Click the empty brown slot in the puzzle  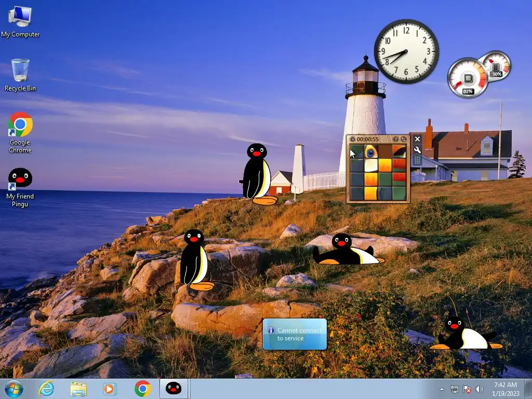pos(385,152)
